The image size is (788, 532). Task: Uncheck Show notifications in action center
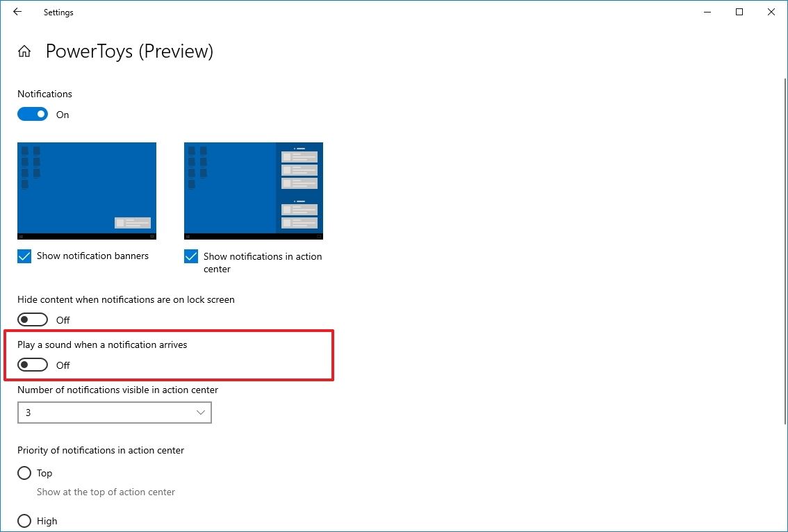point(190,256)
